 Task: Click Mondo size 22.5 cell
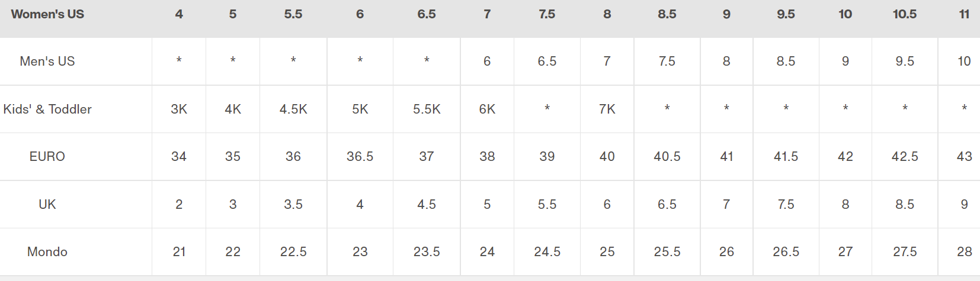coord(293,252)
